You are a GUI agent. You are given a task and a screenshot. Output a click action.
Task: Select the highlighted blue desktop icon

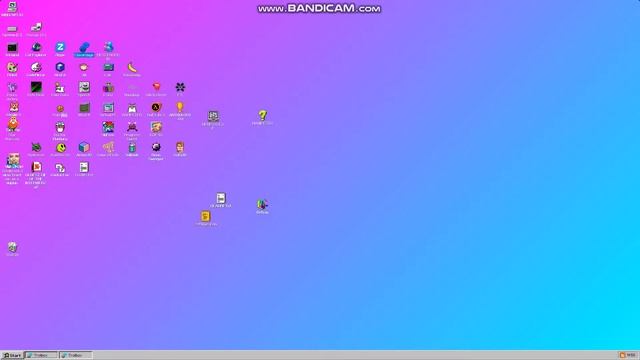[x=84, y=48]
